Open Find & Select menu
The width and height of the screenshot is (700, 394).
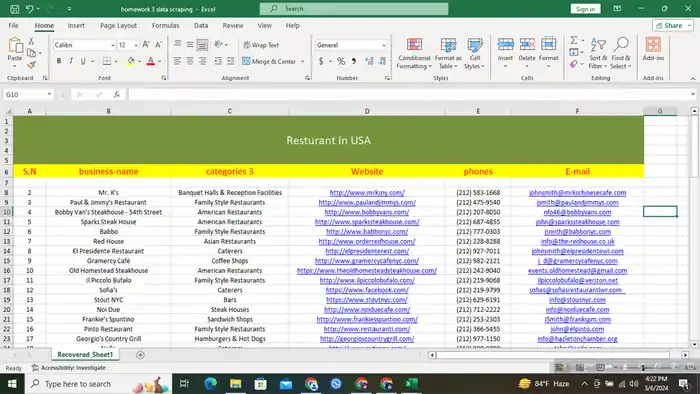[x=621, y=54]
